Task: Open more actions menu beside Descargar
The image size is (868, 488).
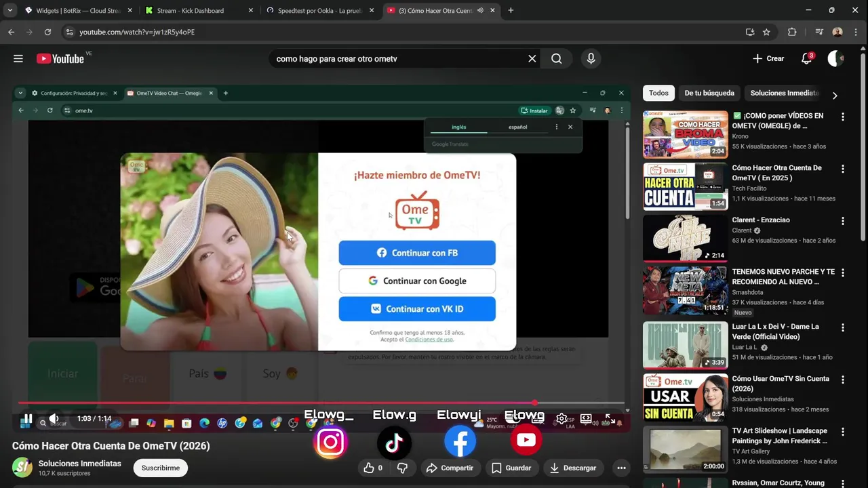Action: pos(621,468)
